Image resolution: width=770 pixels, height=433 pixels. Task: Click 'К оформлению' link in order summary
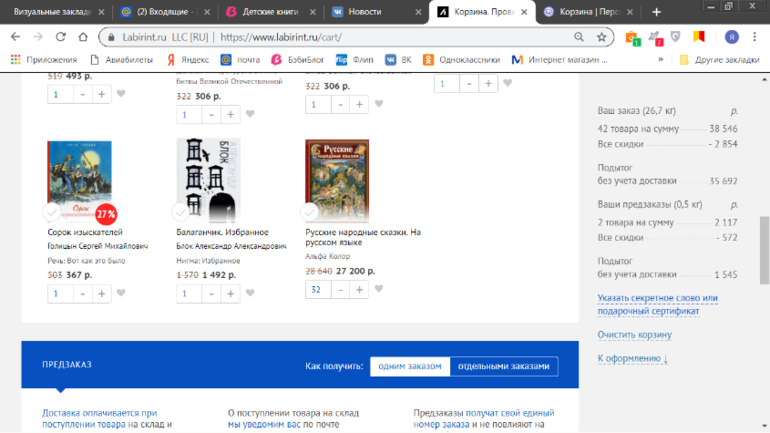tap(632, 357)
